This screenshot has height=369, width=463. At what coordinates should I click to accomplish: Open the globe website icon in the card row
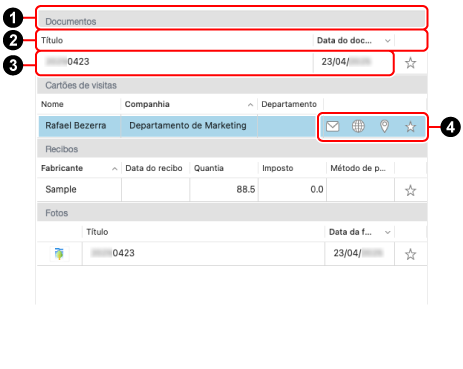click(358, 126)
